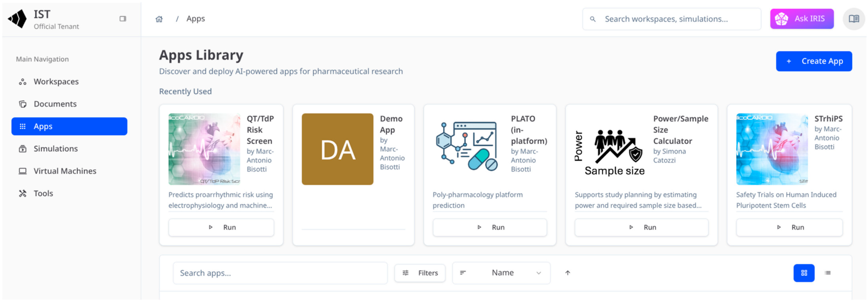
Task: Click the IST tenant logo icon
Action: [18, 19]
